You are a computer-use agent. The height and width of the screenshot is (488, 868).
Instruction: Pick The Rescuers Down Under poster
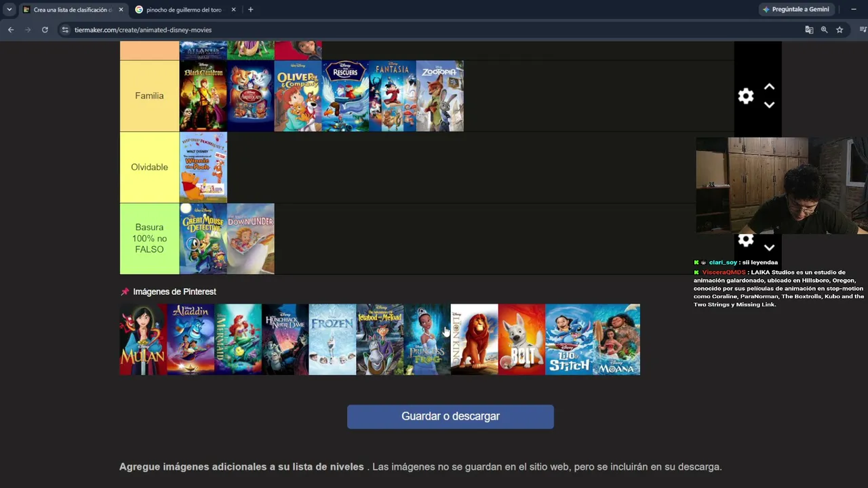(x=251, y=239)
